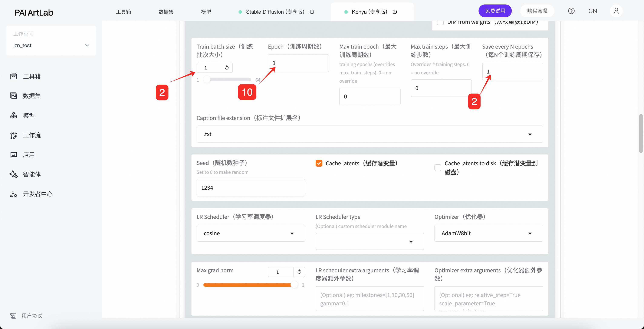The width and height of the screenshot is (644, 329).
Task: Click the toolbox icon in the sidebar
Action: [13, 76]
